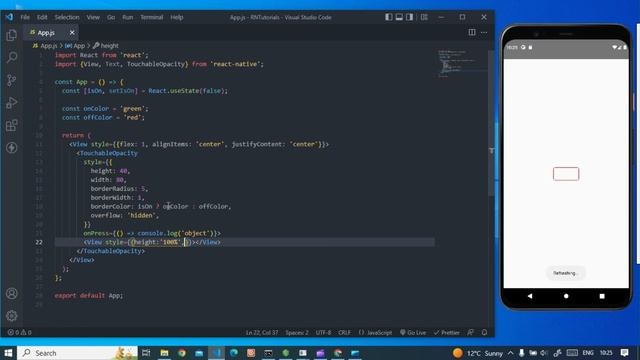Open the Source Control view
The height and width of the screenshot is (360, 640).
[11, 80]
